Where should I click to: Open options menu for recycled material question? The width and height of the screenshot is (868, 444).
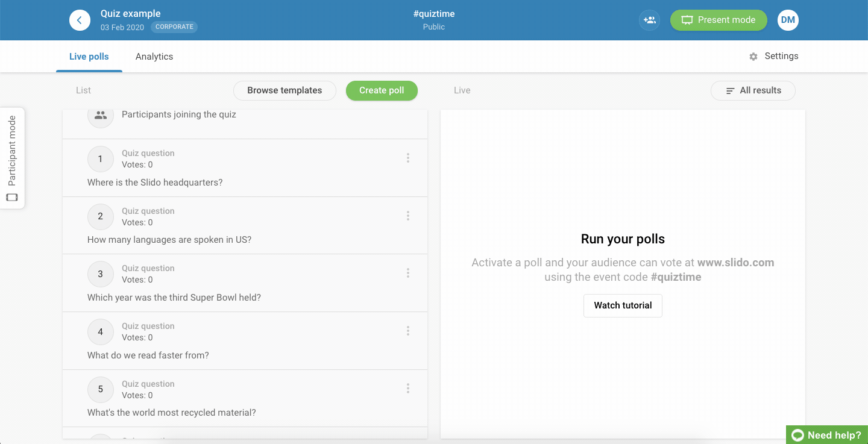(408, 389)
